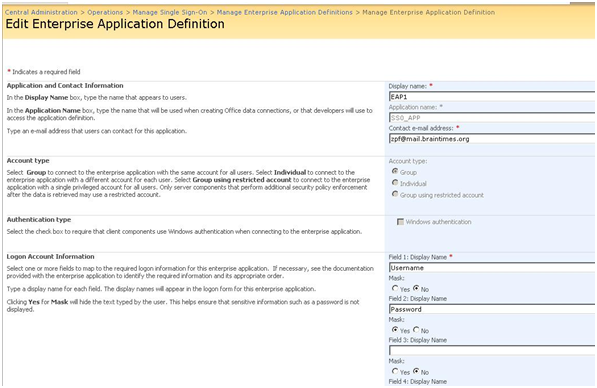Click Field 1 Display Name box with Username
The width and height of the screenshot is (597, 388).
tap(492, 268)
